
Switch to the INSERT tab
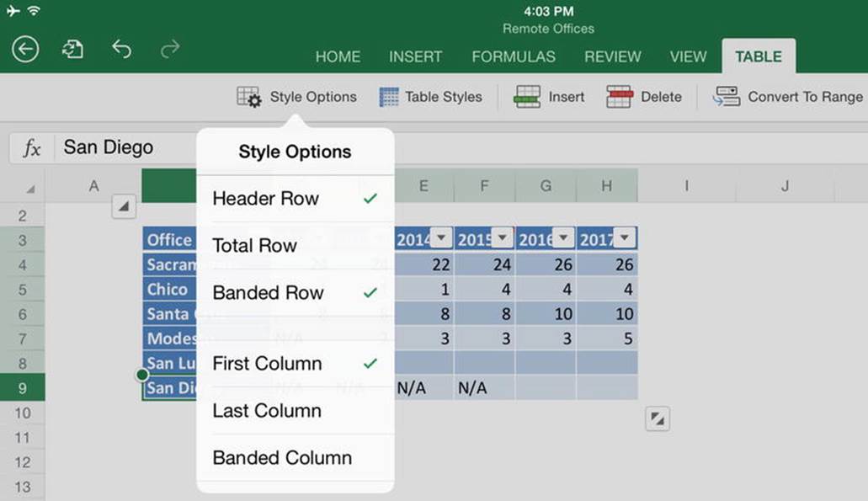pyautogui.click(x=415, y=56)
